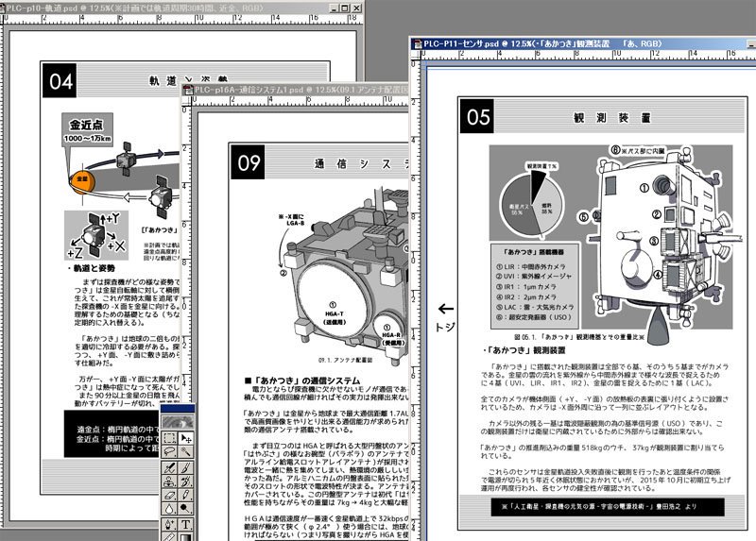This screenshot has height=541, width=756.
Task: Select the History Brush tool
Action: 186,481
